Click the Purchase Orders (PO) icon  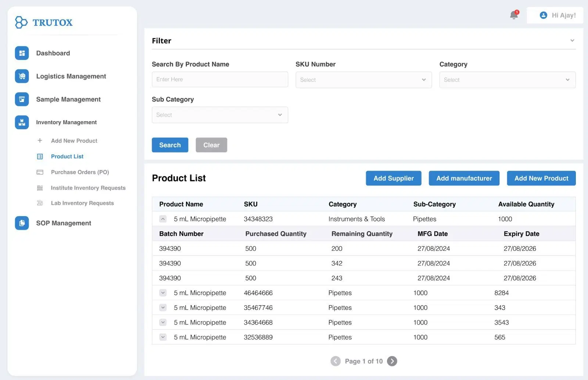(x=40, y=172)
